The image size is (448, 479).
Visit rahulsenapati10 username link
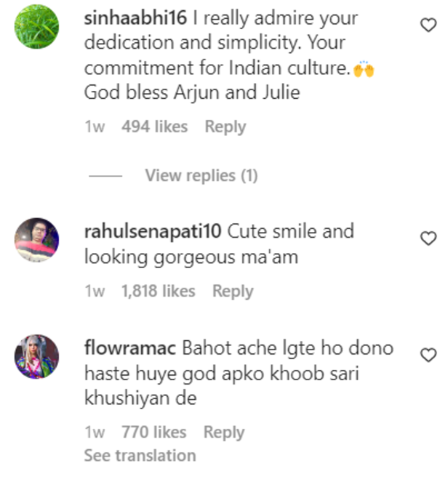(x=153, y=232)
